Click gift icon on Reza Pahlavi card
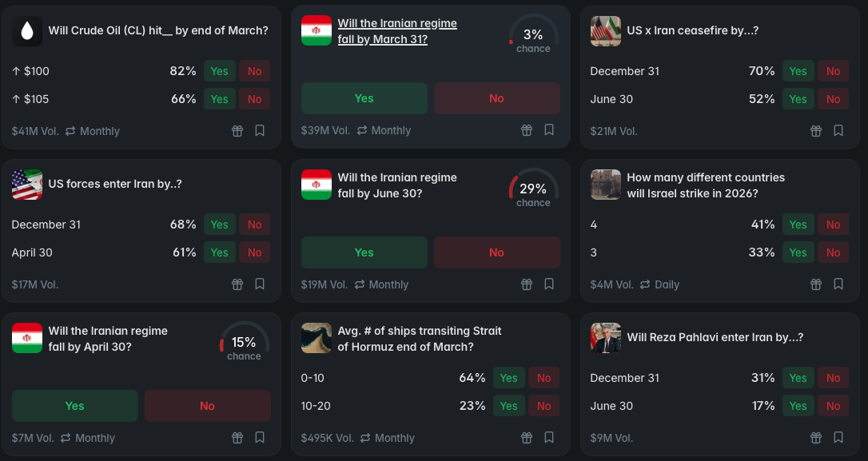 tap(816, 438)
